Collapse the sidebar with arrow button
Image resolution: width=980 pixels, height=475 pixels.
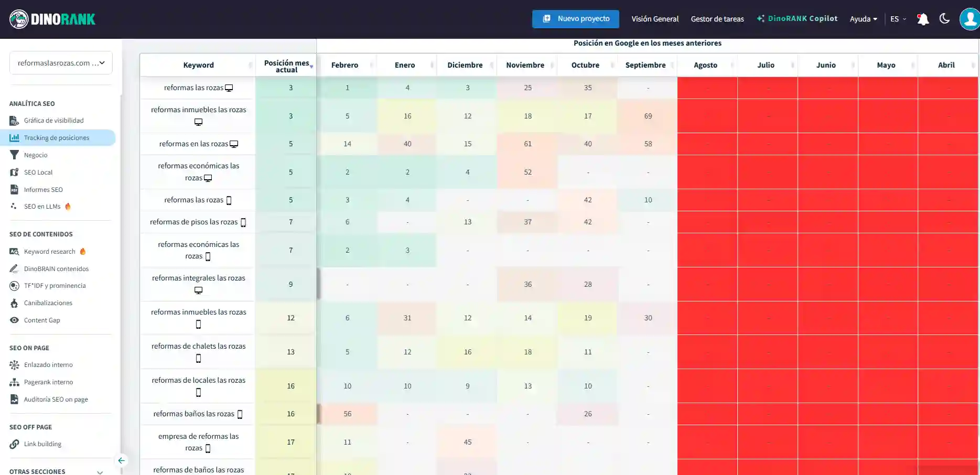point(121,460)
